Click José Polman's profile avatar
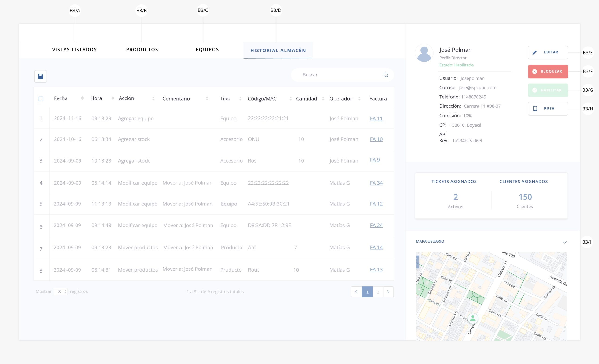 point(424,53)
